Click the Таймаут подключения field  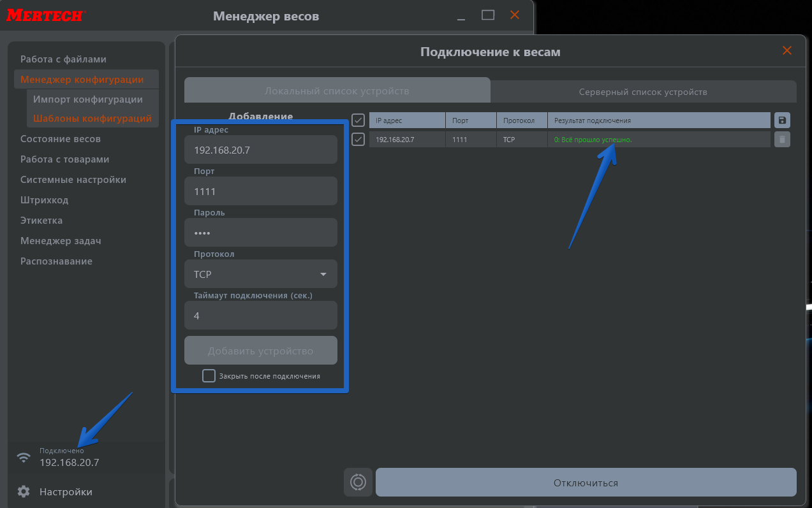(x=260, y=316)
